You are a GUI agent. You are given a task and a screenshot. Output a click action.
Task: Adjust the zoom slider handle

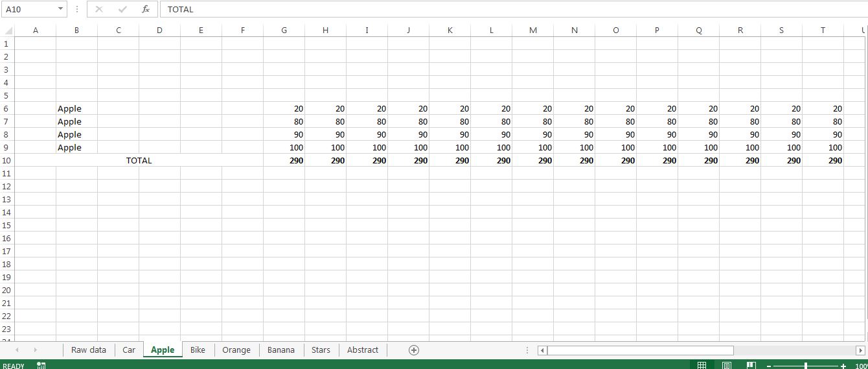806,366
